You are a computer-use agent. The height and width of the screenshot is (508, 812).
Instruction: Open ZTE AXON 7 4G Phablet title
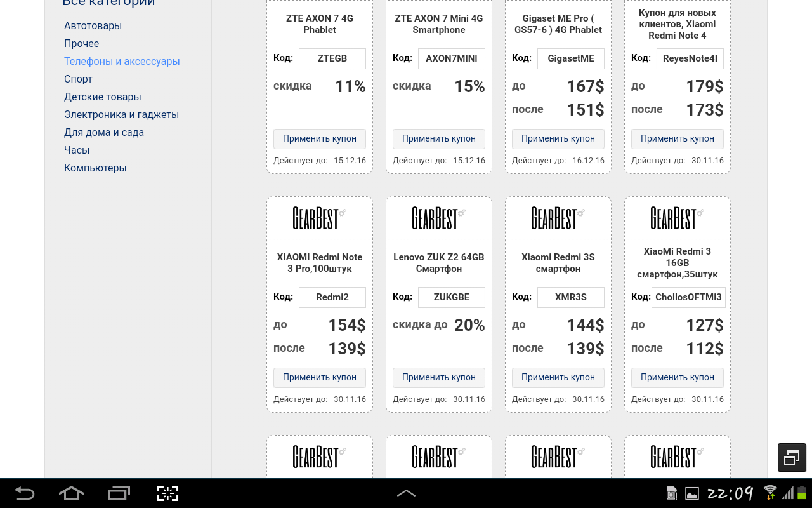pos(320,24)
